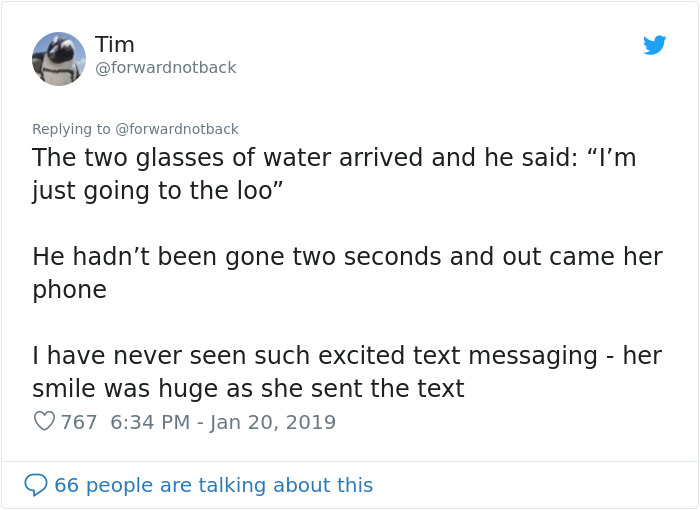Click the Twitter bird logo
The image size is (700, 510).
click(x=655, y=45)
